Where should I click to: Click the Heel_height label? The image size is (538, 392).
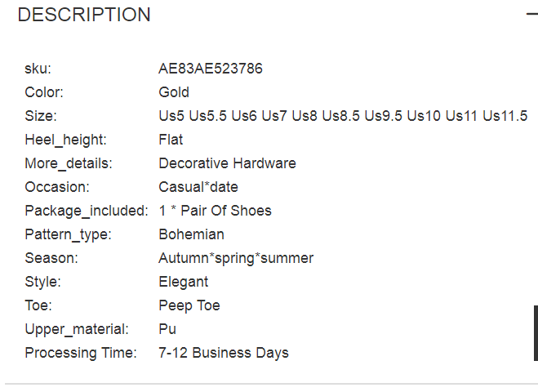[65, 140]
